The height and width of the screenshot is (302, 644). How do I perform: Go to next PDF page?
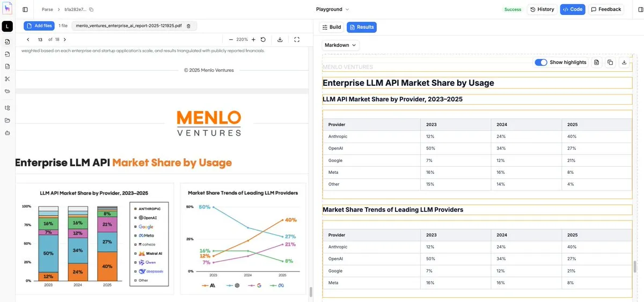click(65, 40)
